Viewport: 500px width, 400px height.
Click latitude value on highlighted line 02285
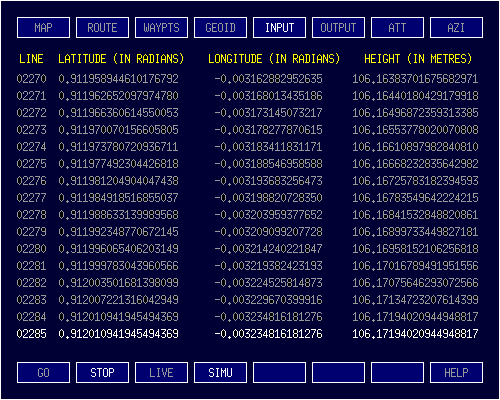[x=118, y=334]
